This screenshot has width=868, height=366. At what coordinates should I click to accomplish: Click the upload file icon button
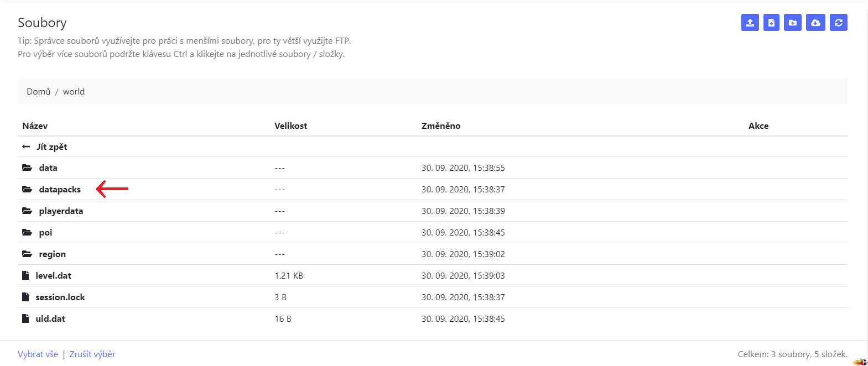coord(750,23)
